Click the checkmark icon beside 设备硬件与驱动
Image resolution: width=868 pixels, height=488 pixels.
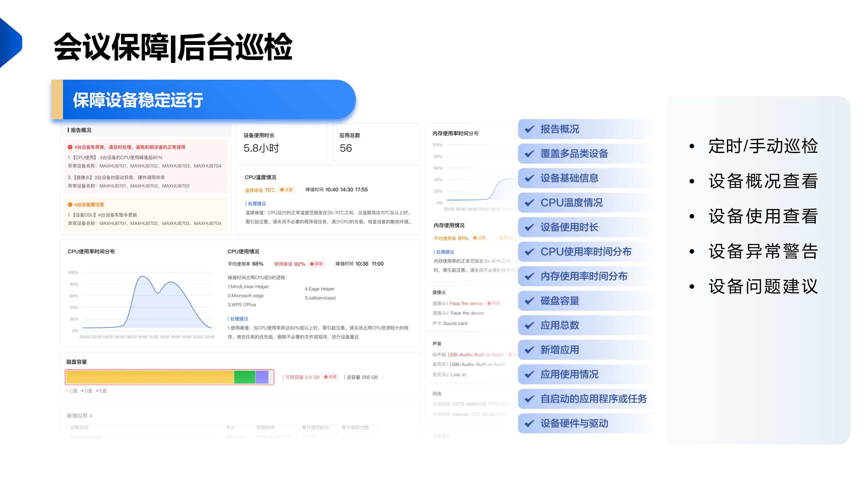(x=529, y=423)
